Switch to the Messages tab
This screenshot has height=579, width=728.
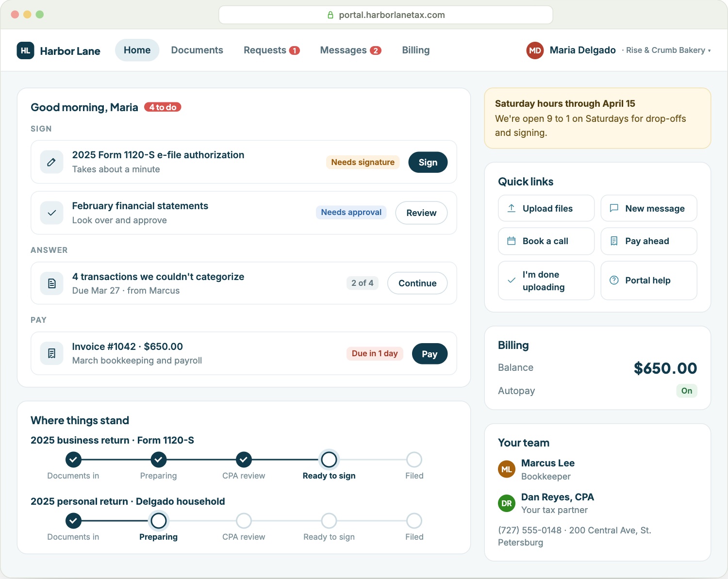(x=351, y=50)
